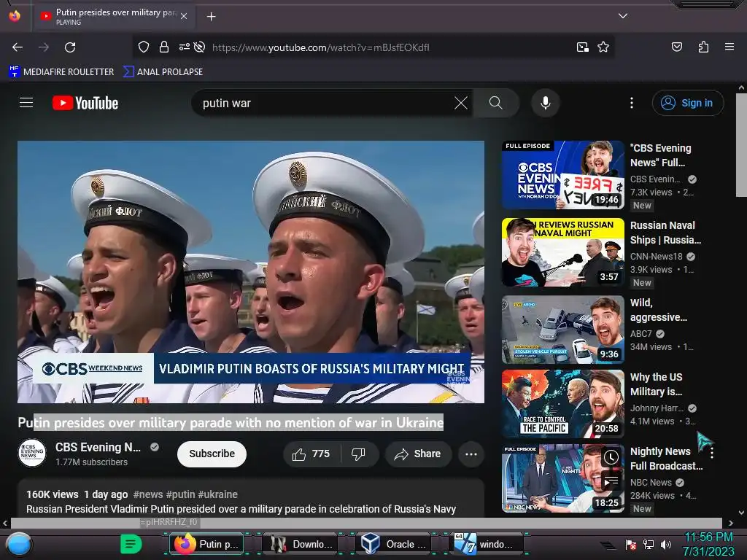Open the green notes app in taskbar

[x=131, y=544]
